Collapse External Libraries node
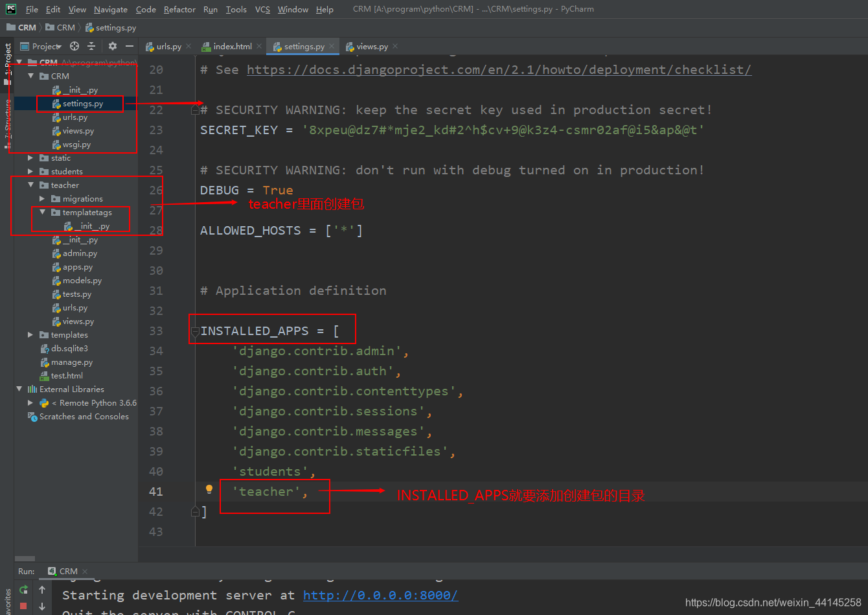The width and height of the screenshot is (868, 615). coord(19,389)
